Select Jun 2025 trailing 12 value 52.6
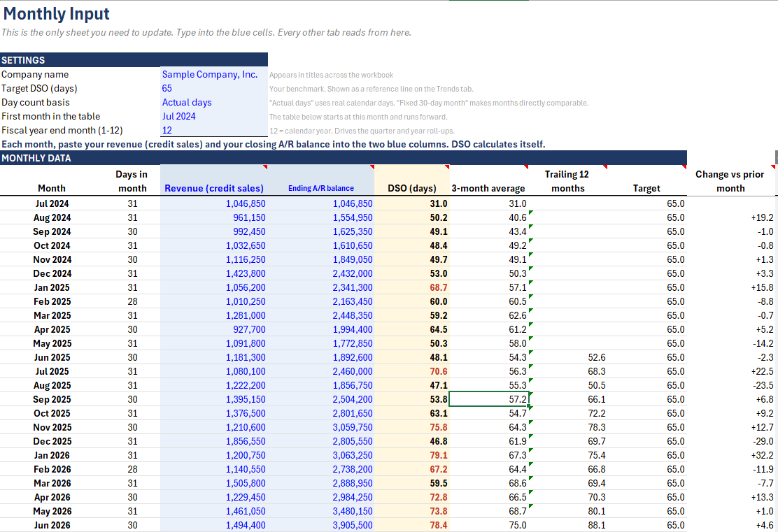Viewport: 778px width, 532px height. (x=568, y=357)
